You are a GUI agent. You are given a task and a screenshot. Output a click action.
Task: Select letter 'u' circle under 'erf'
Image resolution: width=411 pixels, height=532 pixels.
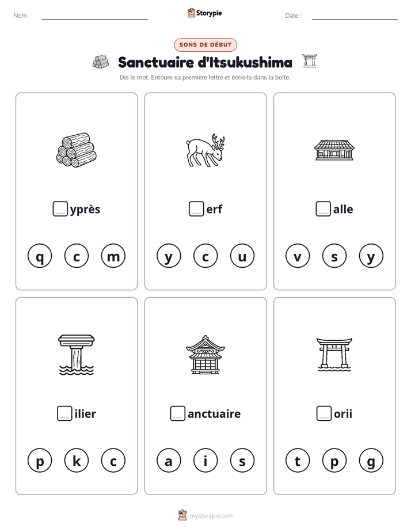point(242,256)
